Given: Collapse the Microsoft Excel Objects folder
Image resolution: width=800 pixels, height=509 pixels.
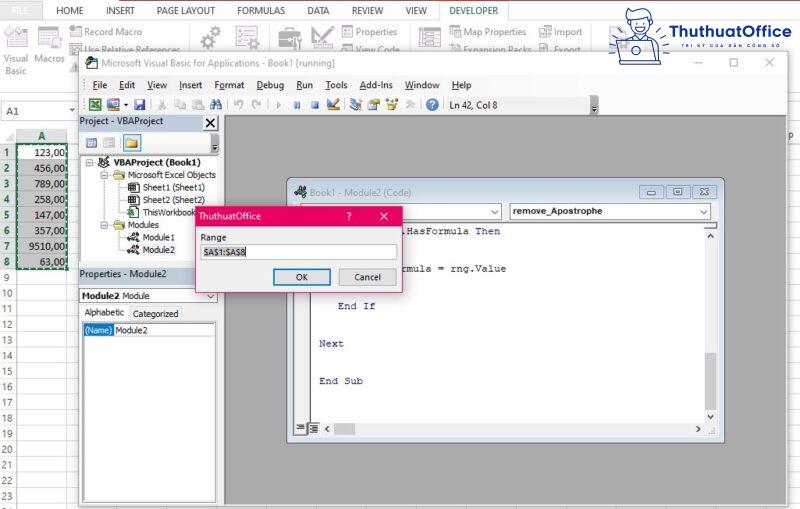Looking at the screenshot, I should (x=105, y=175).
